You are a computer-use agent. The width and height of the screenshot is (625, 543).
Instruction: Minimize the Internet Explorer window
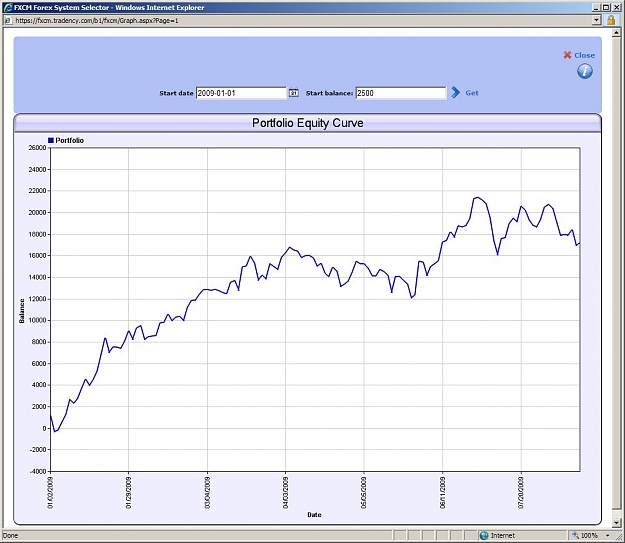pos(596,7)
